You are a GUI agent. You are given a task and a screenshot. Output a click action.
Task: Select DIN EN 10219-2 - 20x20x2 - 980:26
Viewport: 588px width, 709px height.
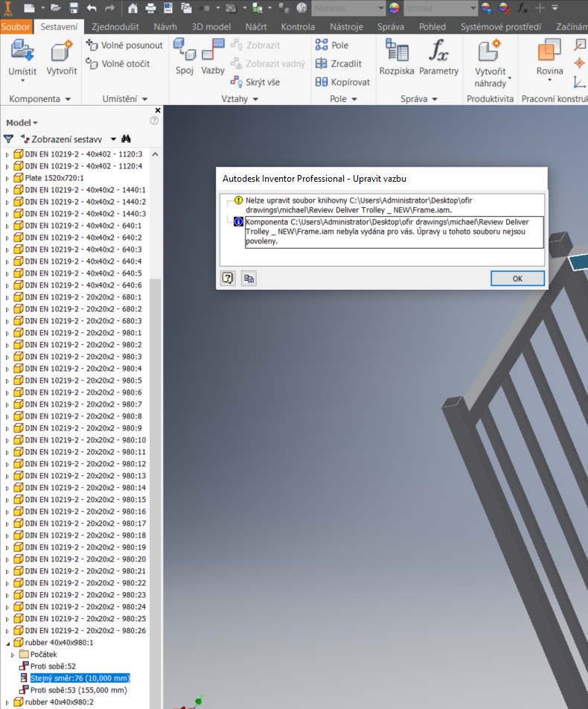coord(85,630)
